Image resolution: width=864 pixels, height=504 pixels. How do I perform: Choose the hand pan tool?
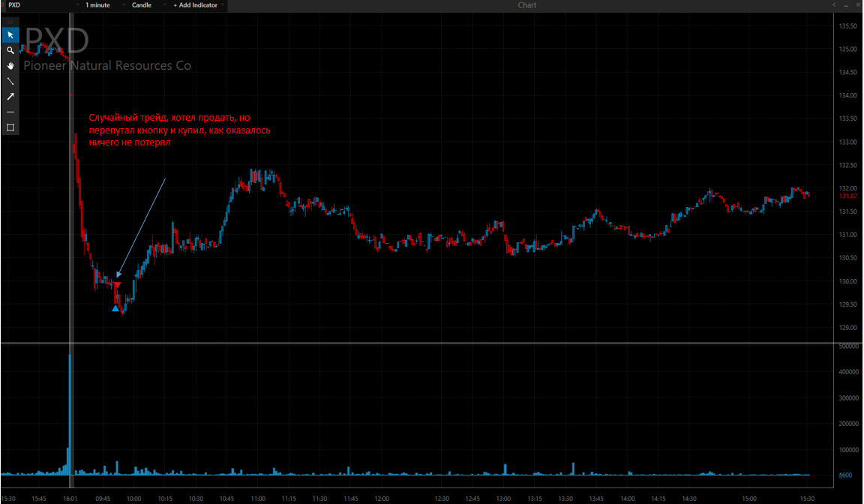(x=10, y=66)
